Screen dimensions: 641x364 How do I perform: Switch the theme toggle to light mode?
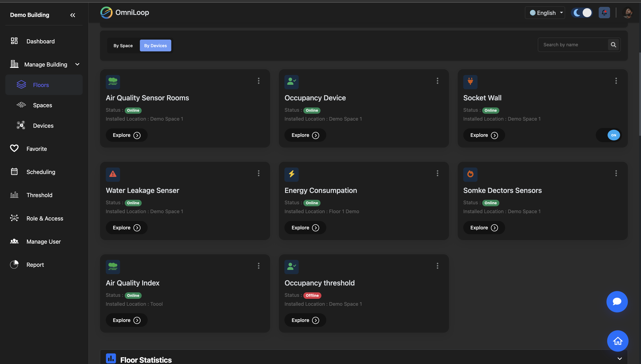click(x=582, y=12)
